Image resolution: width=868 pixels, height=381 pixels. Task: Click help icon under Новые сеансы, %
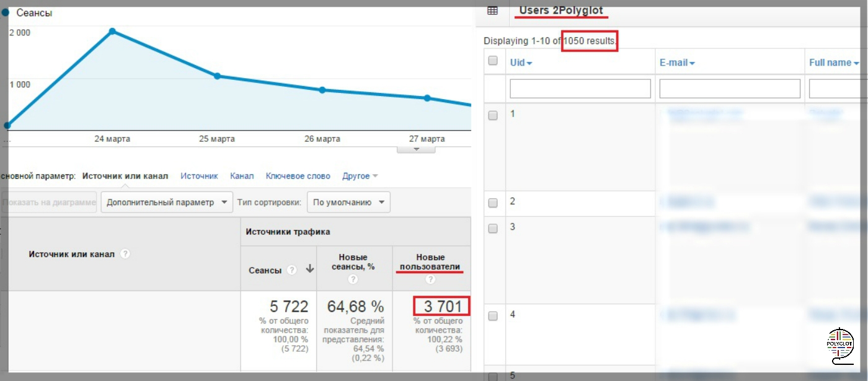click(353, 279)
